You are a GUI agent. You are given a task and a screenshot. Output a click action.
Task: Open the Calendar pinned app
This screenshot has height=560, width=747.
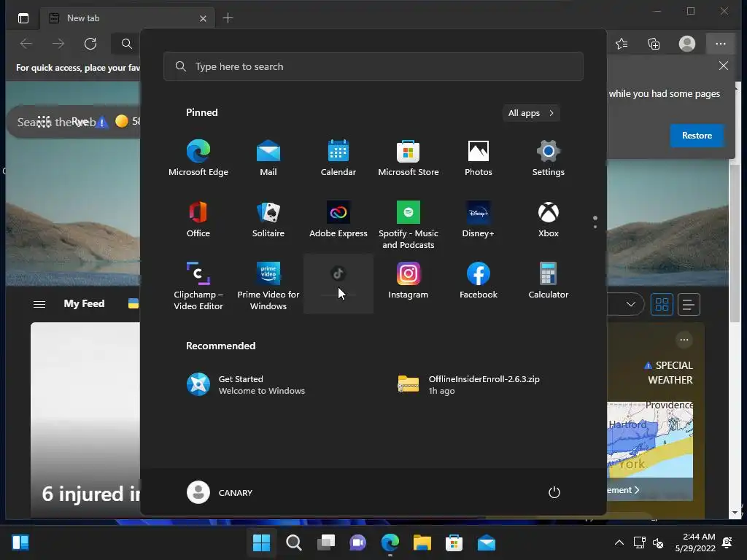tap(338, 158)
